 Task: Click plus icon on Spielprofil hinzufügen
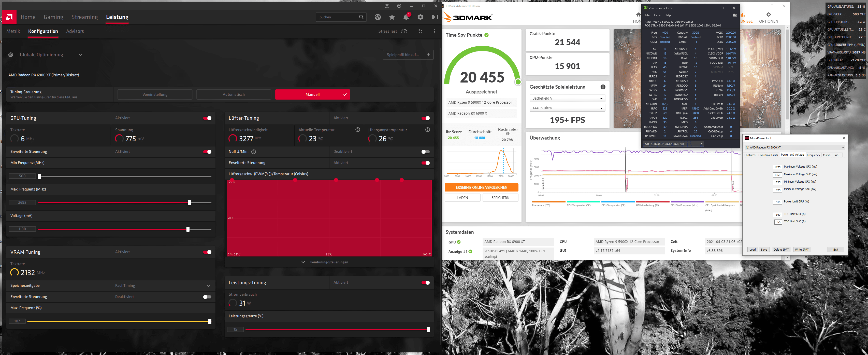(429, 55)
